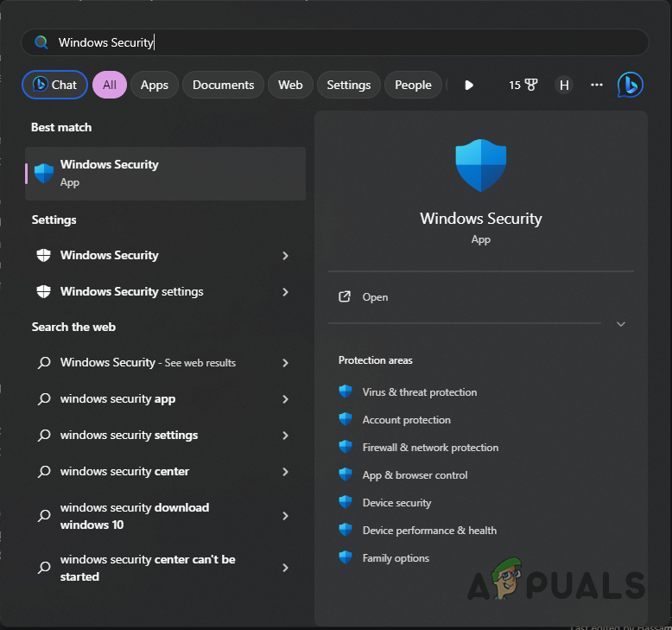Select 'windows security center can't be started'
The width and height of the screenshot is (672, 630).
(x=166, y=568)
